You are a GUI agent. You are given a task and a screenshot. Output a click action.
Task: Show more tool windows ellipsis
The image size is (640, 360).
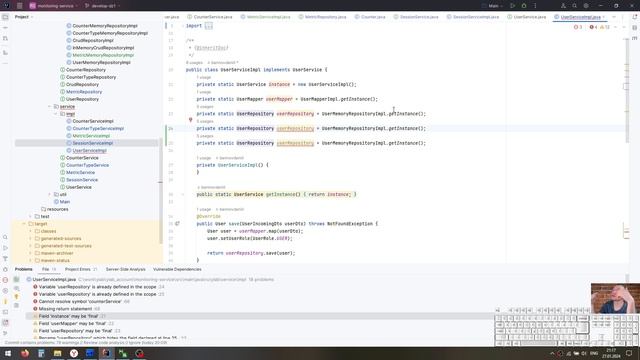pos(5,63)
